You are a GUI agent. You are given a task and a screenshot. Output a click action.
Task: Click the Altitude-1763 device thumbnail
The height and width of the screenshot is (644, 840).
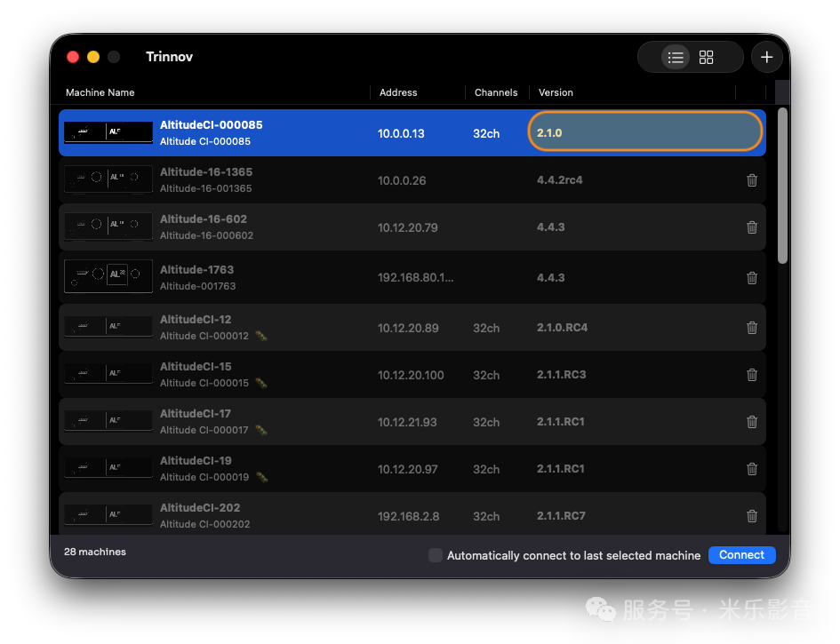[108, 277]
